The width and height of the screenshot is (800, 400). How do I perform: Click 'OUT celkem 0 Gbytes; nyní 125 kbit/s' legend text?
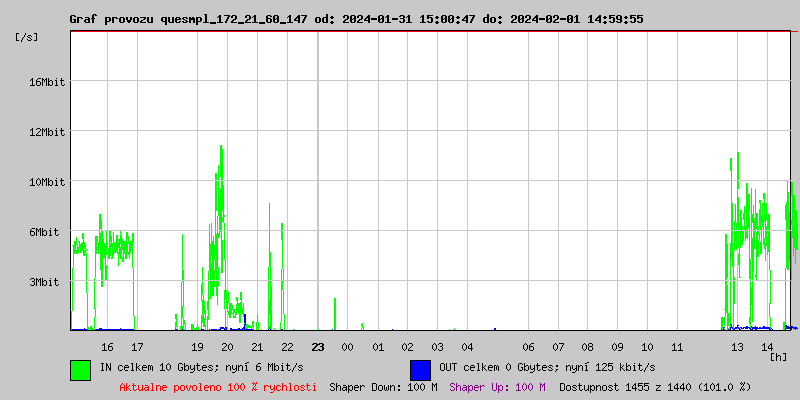[547, 367]
